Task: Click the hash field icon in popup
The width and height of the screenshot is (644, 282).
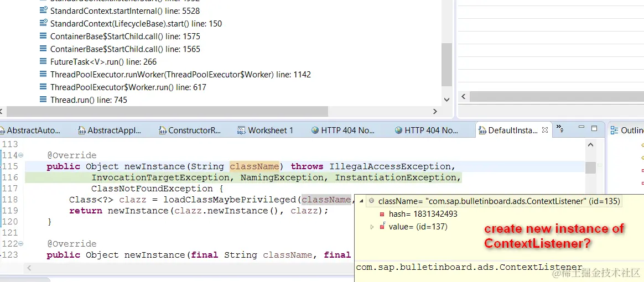Action: pos(382,214)
